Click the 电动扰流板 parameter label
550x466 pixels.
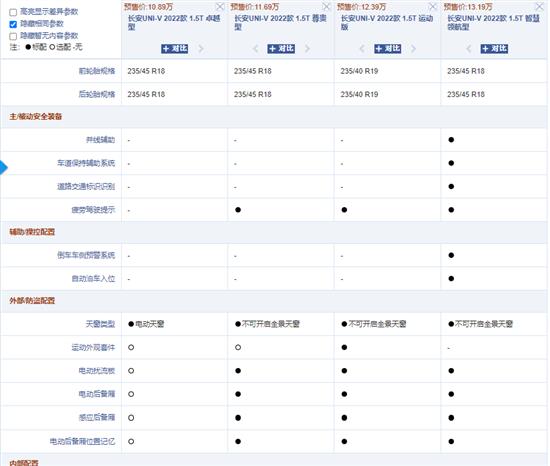pyautogui.click(x=97, y=371)
